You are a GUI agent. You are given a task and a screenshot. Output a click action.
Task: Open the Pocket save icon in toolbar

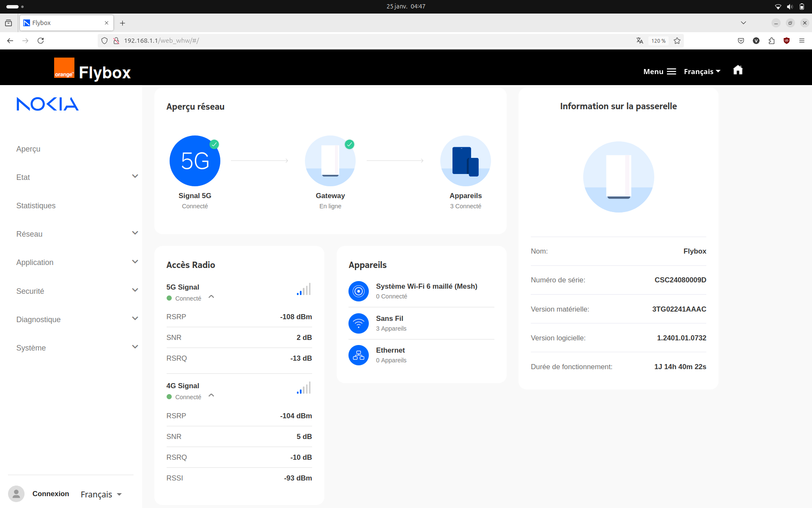(x=741, y=41)
